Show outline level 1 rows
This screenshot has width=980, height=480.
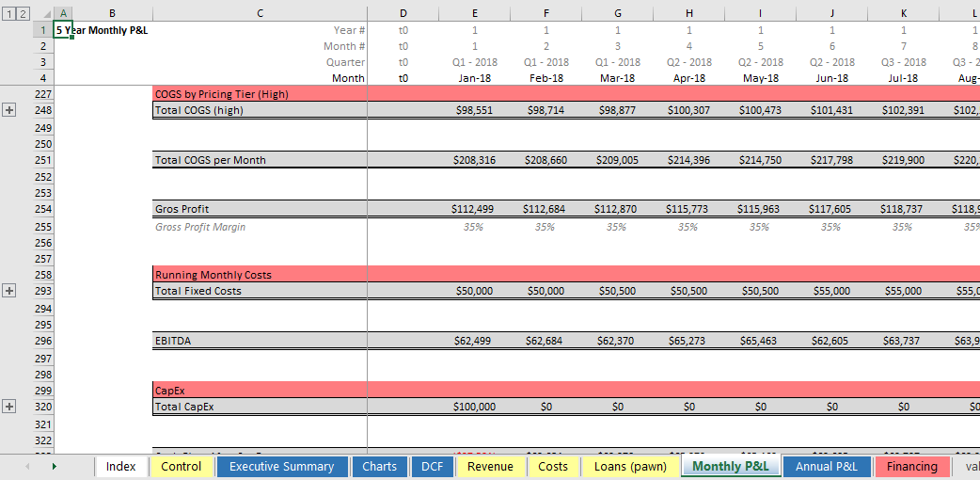(x=8, y=12)
